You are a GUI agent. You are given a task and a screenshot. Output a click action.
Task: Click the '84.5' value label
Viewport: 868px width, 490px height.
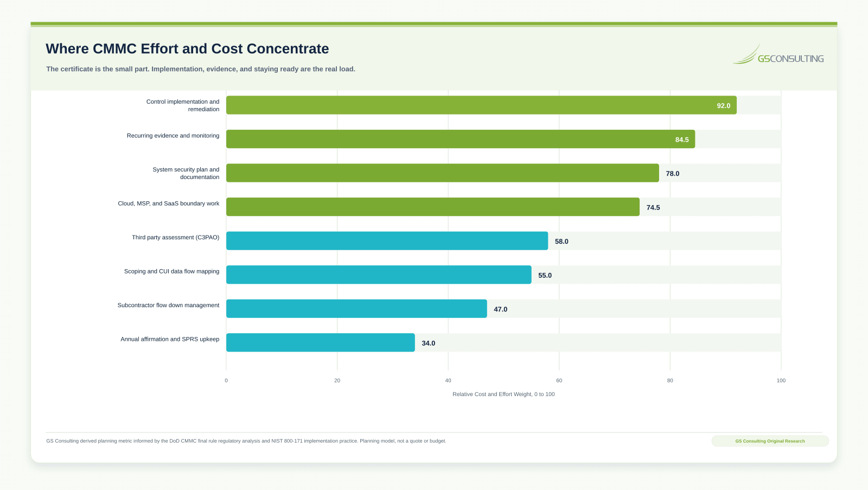(x=682, y=139)
